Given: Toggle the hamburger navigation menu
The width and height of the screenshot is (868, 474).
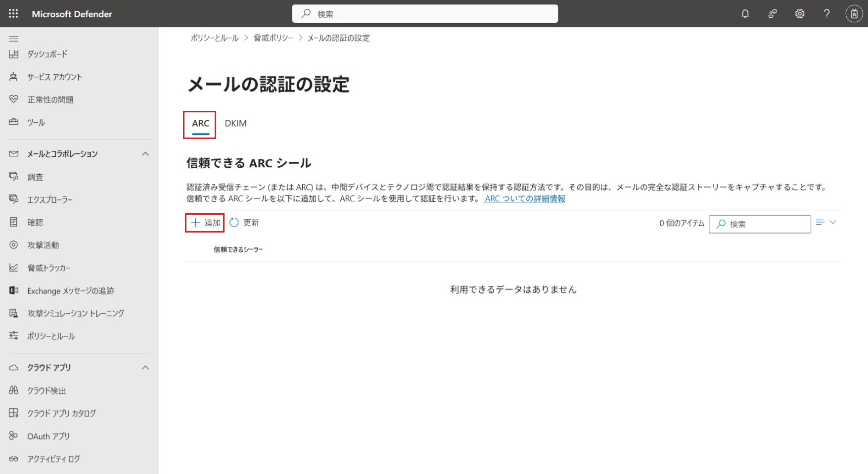Looking at the screenshot, I should coord(14,39).
